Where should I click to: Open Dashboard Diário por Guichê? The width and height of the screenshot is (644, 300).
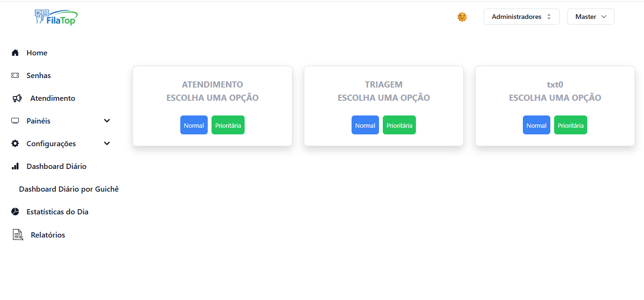(69, 189)
